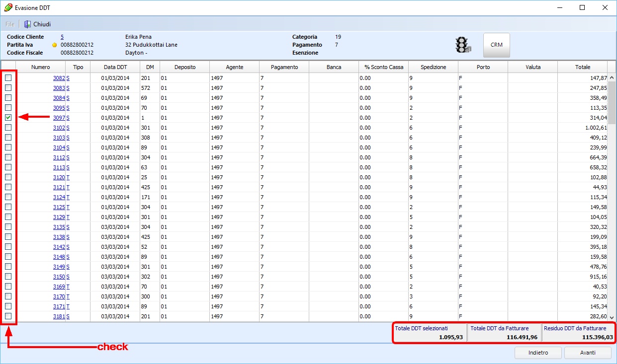The width and height of the screenshot is (617, 364).
Task: Open DDT number 3112 link
Action: (59, 157)
